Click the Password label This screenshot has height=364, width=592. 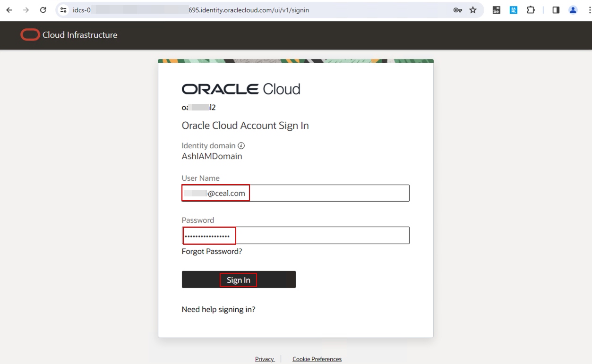pos(198,220)
